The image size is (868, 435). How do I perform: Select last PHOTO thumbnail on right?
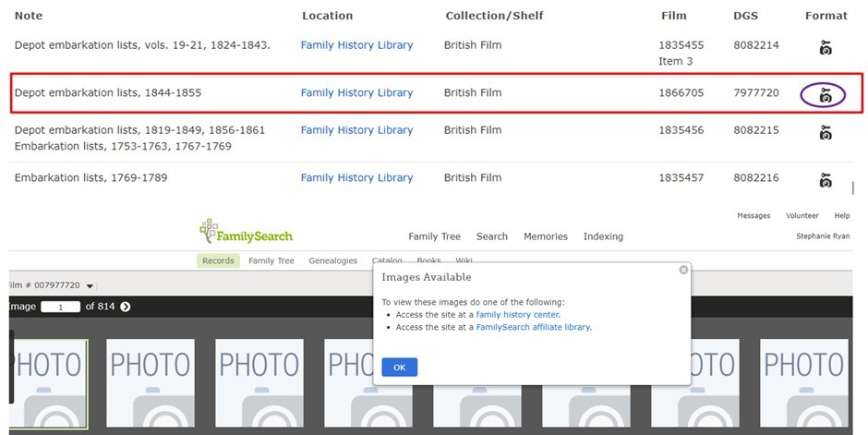pyautogui.click(x=803, y=382)
